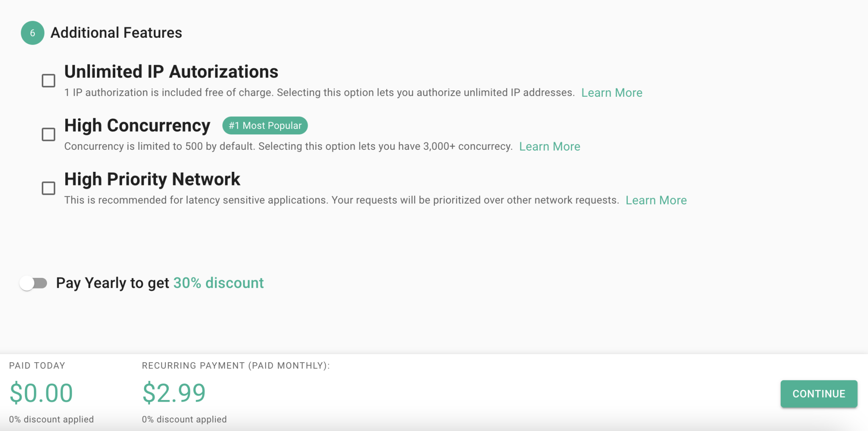The image size is (868, 431).
Task: Click the 30% discount green text
Action: [218, 283]
